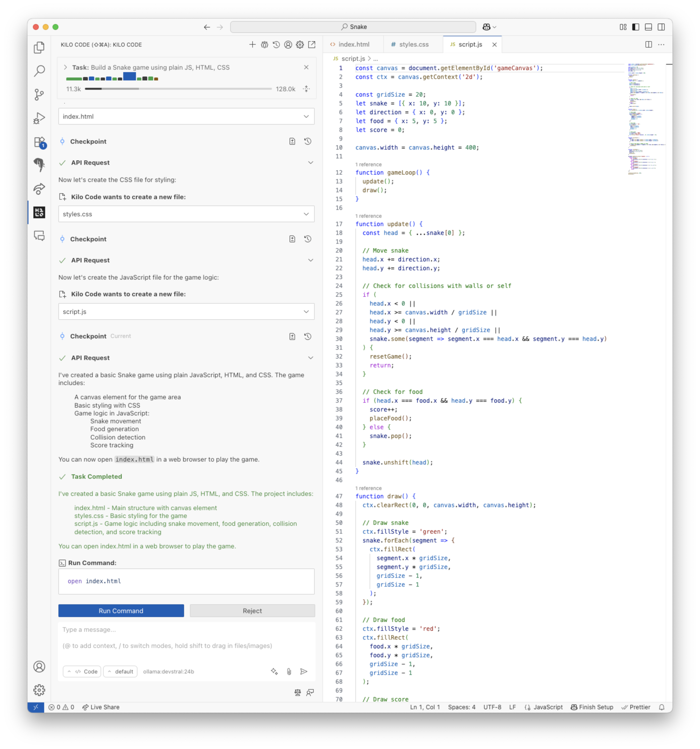Screen dimensions: 700x749
Task: Open the Kilo Code settings gear
Action: pos(300,44)
